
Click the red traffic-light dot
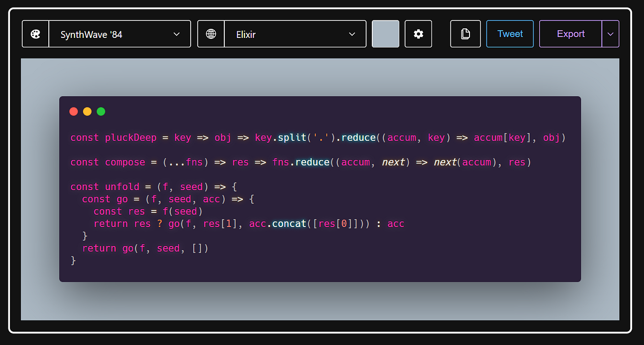coord(74,111)
